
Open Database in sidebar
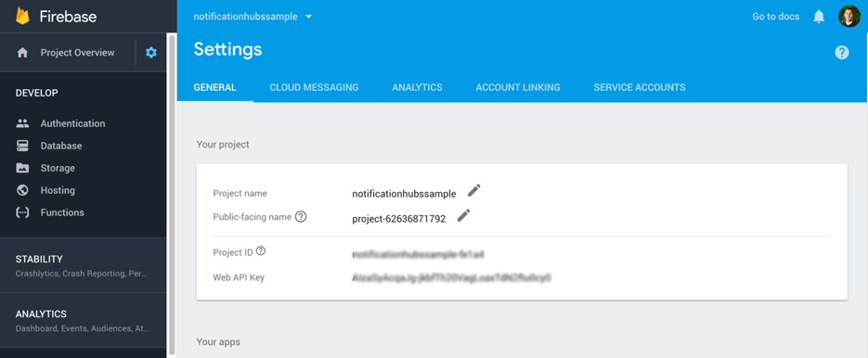tap(61, 147)
